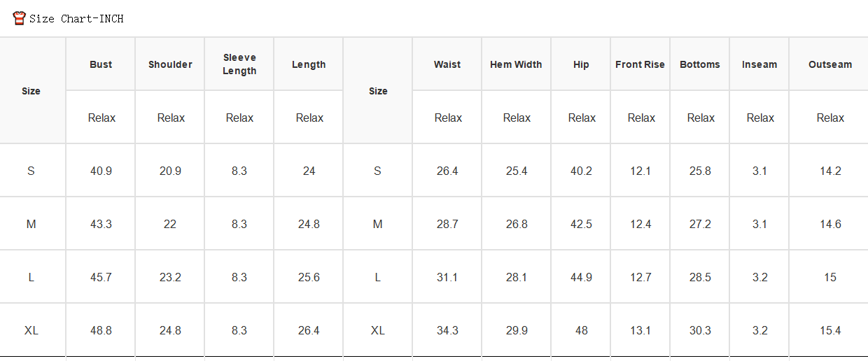Select the S bust value 40.9
This screenshot has width=868, height=361.
click(101, 171)
